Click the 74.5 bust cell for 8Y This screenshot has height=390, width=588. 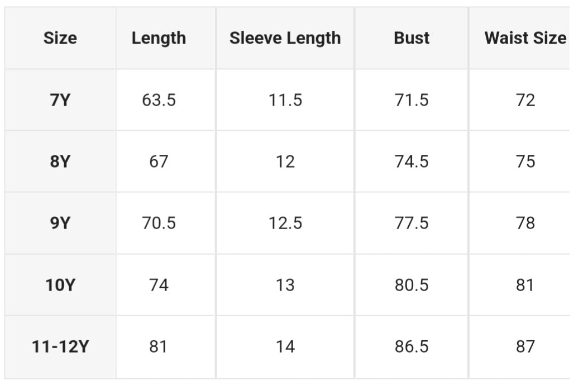coord(412,161)
